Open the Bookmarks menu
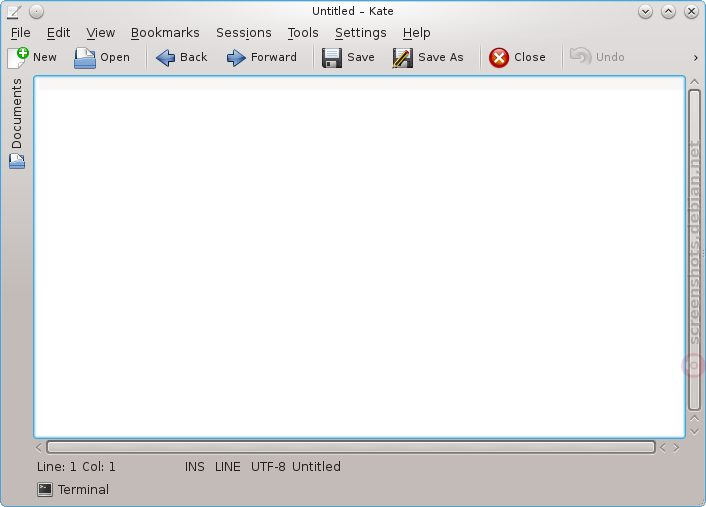This screenshot has height=507, width=706. (x=165, y=33)
